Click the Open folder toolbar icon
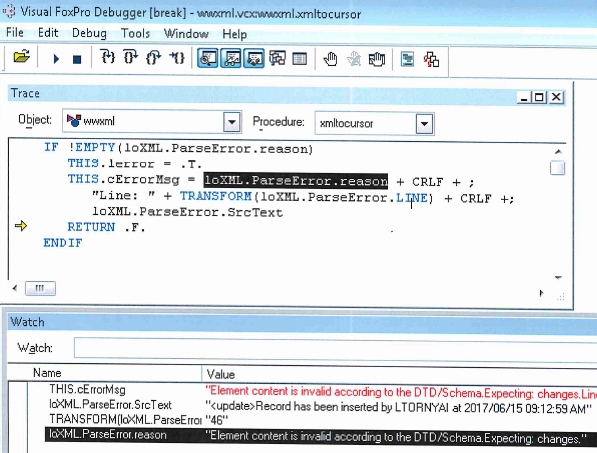This screenshot has width=597, height=453. [22, 58]
